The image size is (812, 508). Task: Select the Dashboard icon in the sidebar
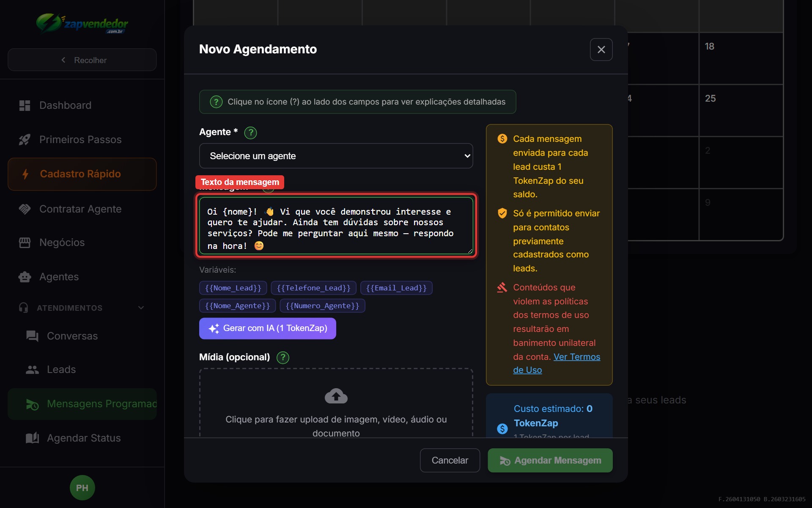tap(25, 105)
